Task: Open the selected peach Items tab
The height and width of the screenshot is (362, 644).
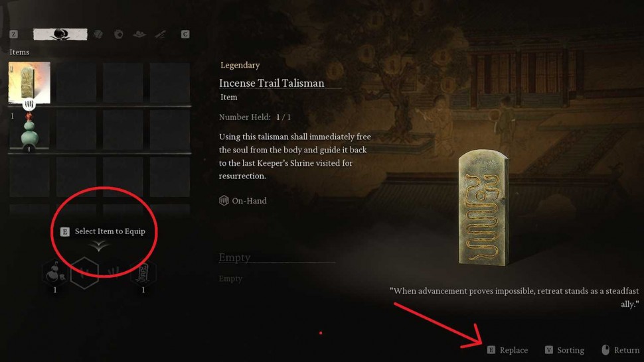Action: click(x=60, y=34)
